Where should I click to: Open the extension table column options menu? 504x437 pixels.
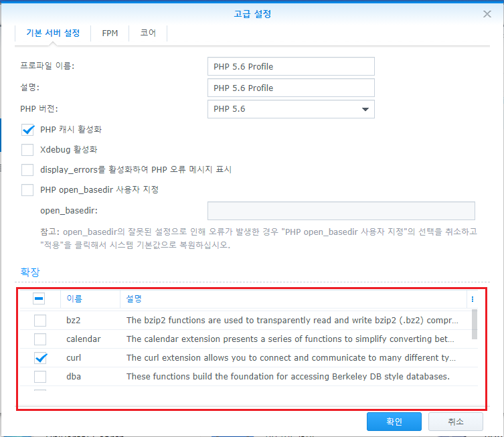pyautogui.click(x=472, y=299)
